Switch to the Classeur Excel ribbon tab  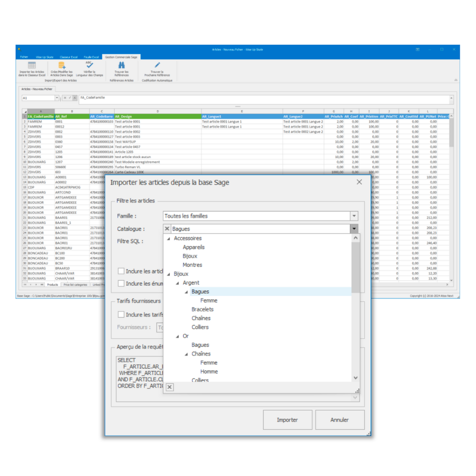69,57
